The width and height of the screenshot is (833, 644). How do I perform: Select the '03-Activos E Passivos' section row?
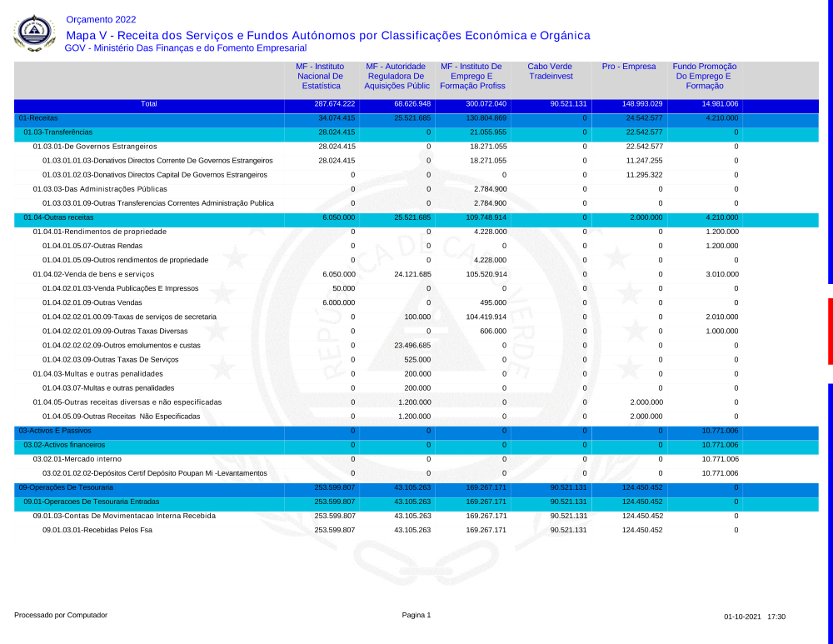[55, 431]
